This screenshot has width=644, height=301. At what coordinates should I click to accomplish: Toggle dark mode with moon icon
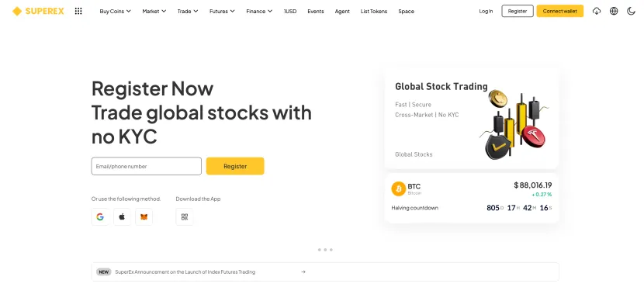pos(631,11)
